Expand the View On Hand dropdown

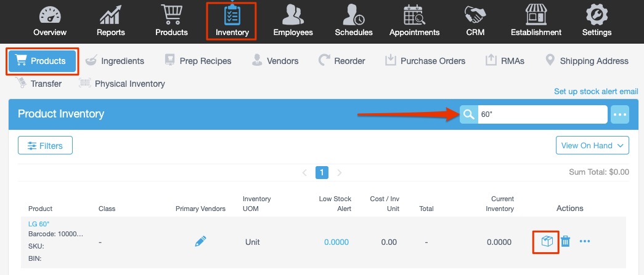592,146
